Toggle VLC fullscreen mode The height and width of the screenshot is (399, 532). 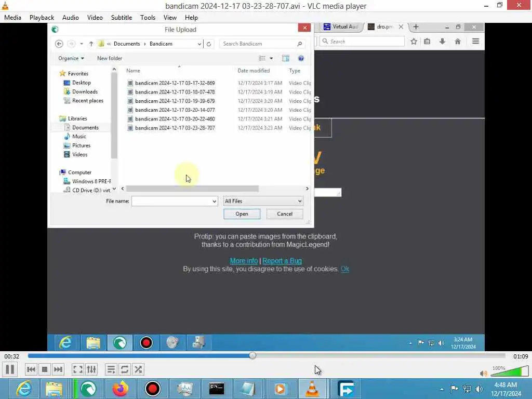(x=78, y=369)
